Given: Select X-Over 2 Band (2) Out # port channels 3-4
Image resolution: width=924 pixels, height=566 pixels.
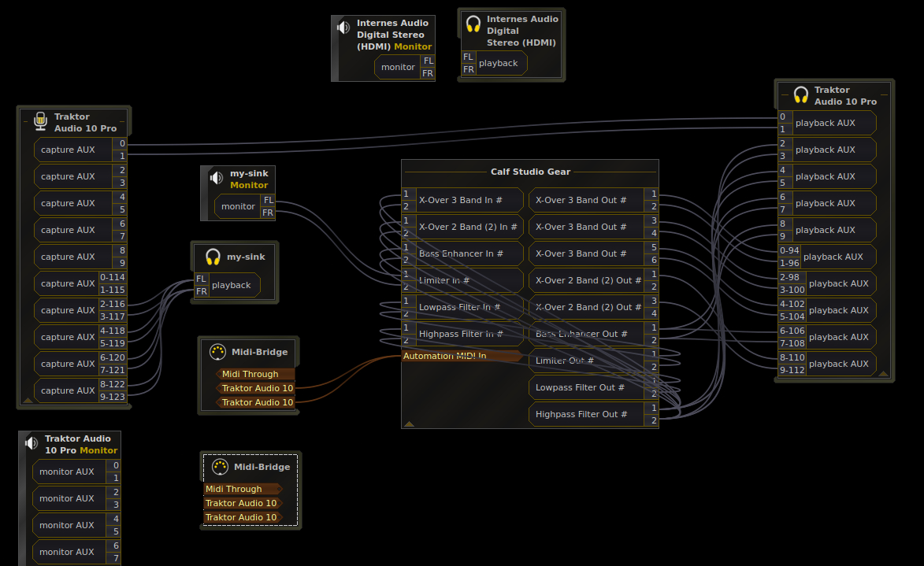Looking at the screenshot, I should tap(593, 308).
